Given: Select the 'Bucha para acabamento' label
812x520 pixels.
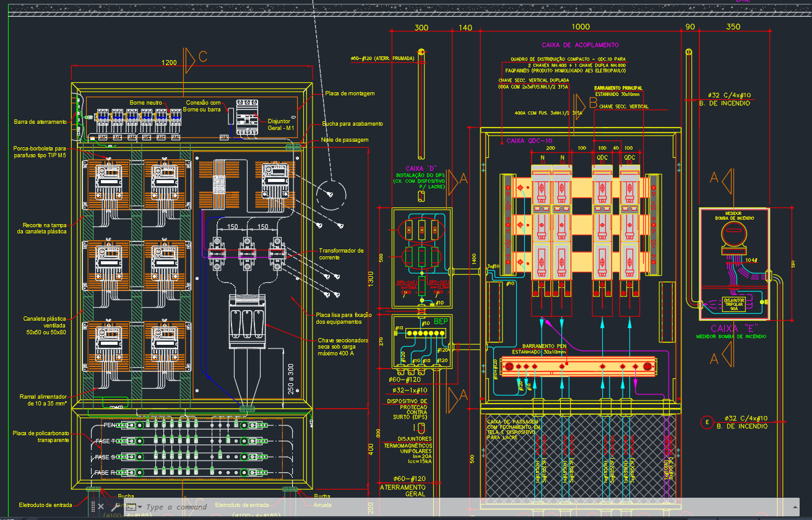Looking at the screenshot, I should pos(352,124).
